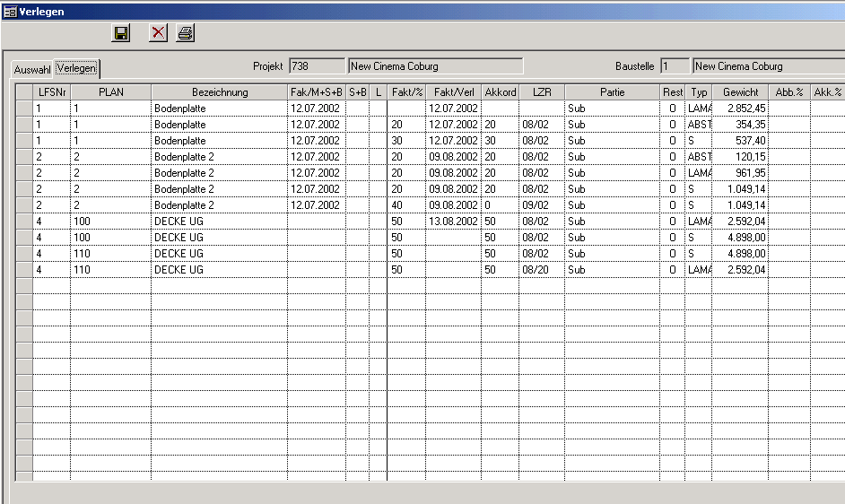The image size is (845, 504).
Task: Click the LZR cell showing 08/20
Action: [x=541, y=270]
